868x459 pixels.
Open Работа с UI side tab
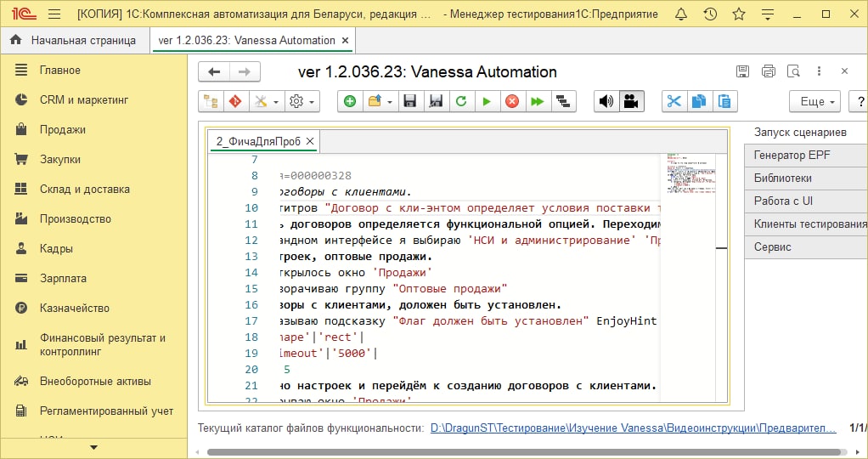click(x=806, y=201)
